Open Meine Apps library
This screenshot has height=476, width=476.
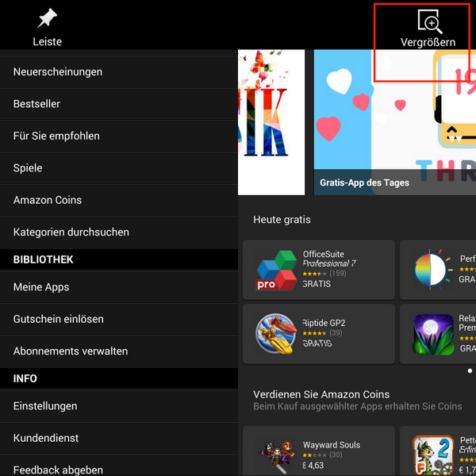[x=119, y=287]
